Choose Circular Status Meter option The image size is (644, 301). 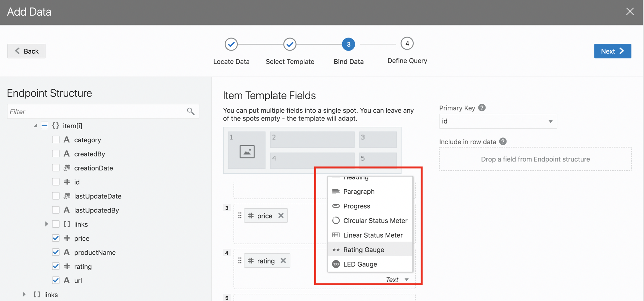point(370,221)
